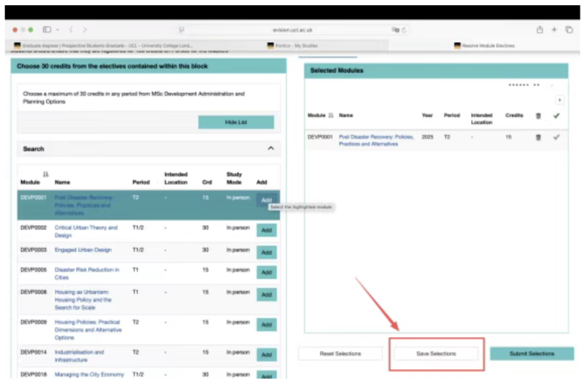Delete DEVP0001 from Selected Modules
583x392 pixels.
point(537,138)
